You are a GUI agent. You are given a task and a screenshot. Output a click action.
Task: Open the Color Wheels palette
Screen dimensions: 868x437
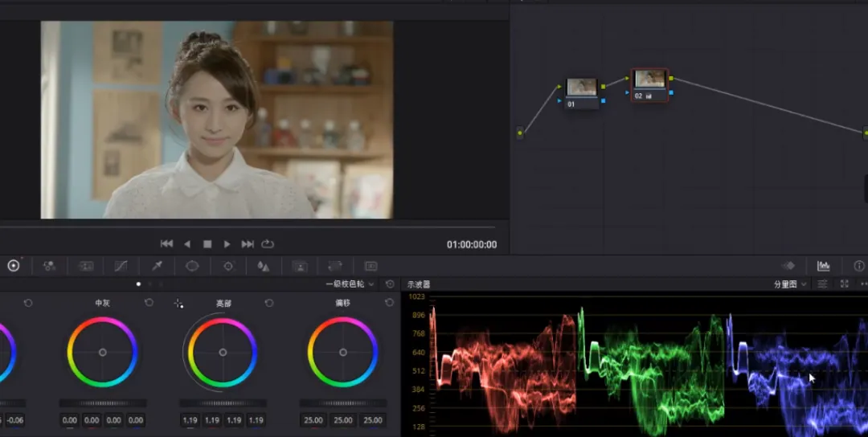pyautogui.click(x=14, y=266)
